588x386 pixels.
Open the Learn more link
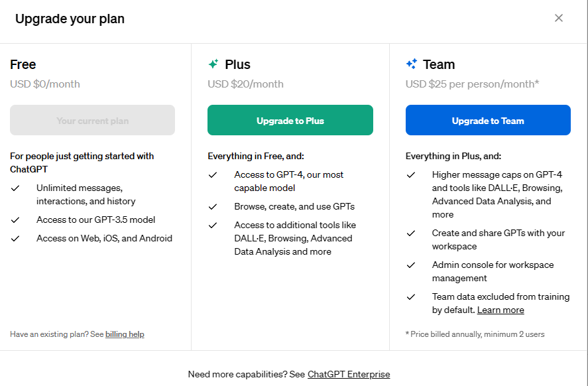coord(500,310)
